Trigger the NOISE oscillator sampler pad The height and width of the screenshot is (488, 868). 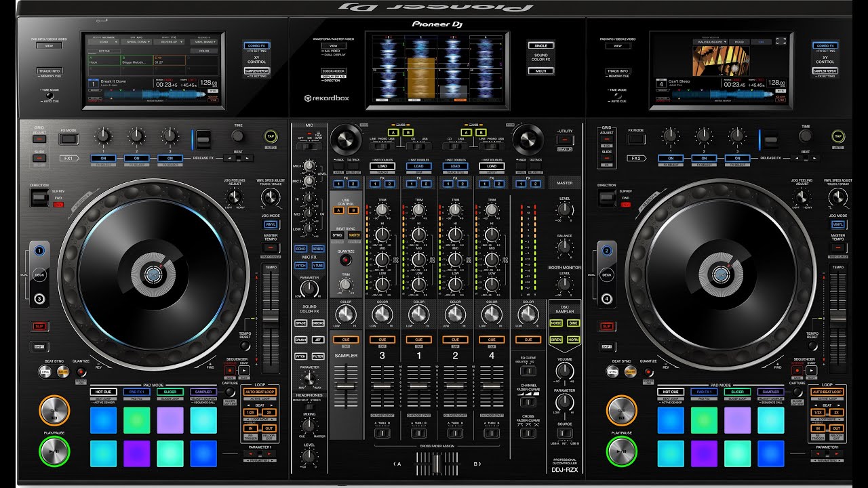(555, 323)
